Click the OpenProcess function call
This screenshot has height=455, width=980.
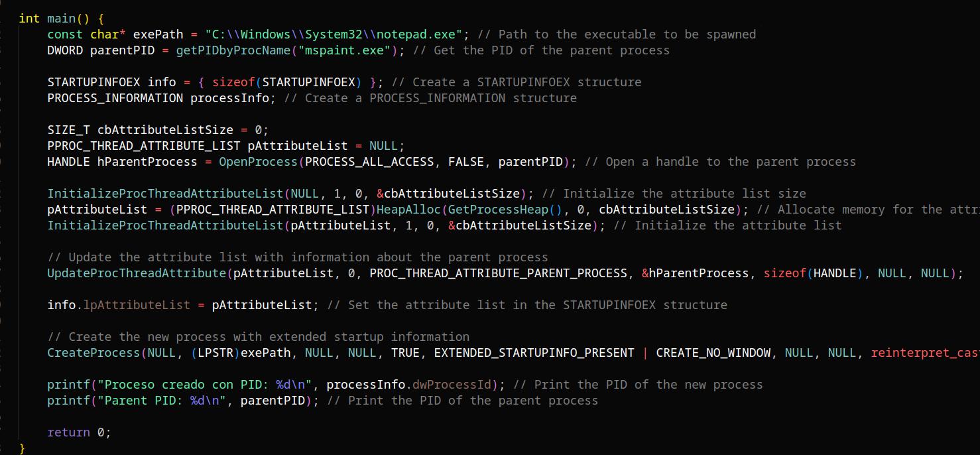(x=258, y=161)
